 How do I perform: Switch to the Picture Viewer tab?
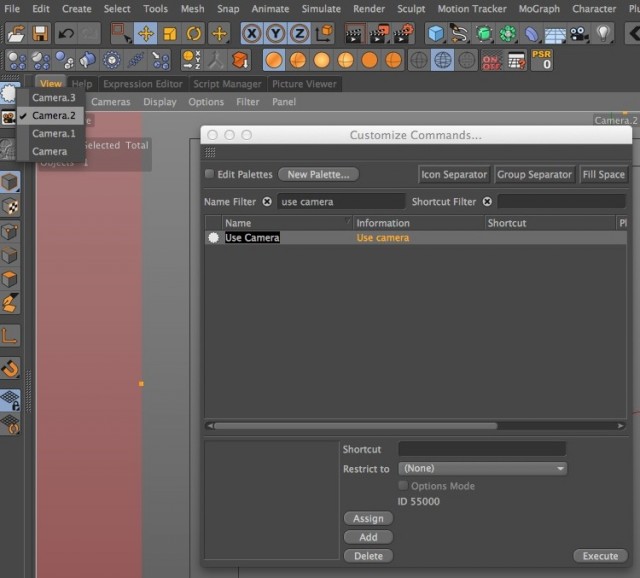tap(304, 84)
